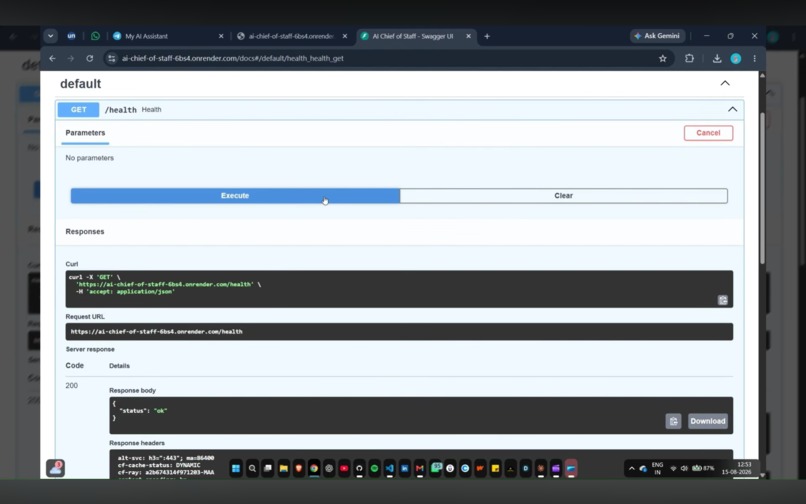Open the Wi-Fi network tray icon
This screenshot has width=806, height=504.
(x=673, y=469)
